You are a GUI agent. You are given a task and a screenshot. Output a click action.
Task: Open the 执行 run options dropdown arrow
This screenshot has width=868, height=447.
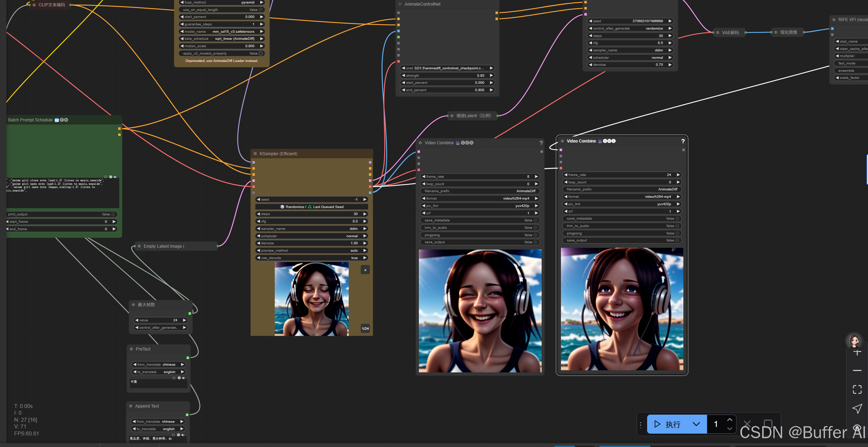696,424
